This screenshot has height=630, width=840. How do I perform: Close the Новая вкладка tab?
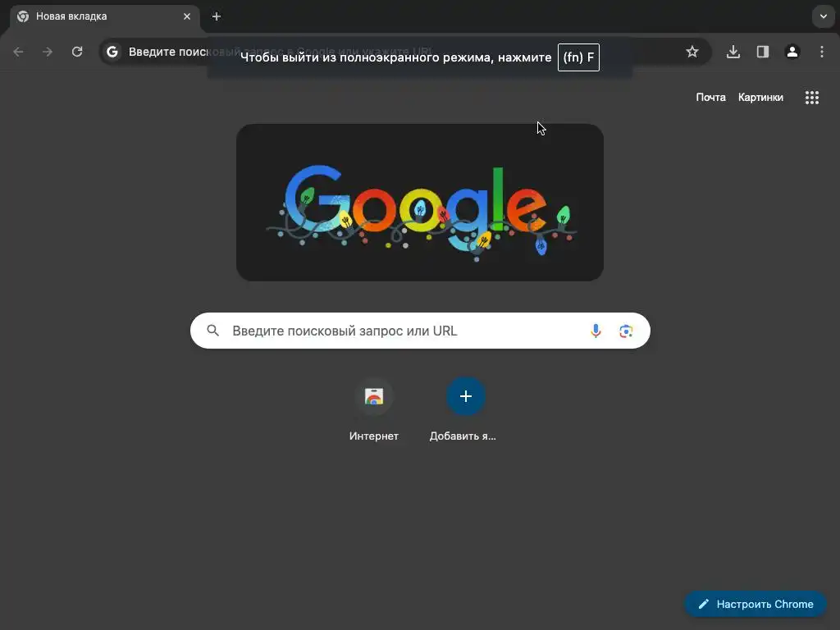point(187,16)
